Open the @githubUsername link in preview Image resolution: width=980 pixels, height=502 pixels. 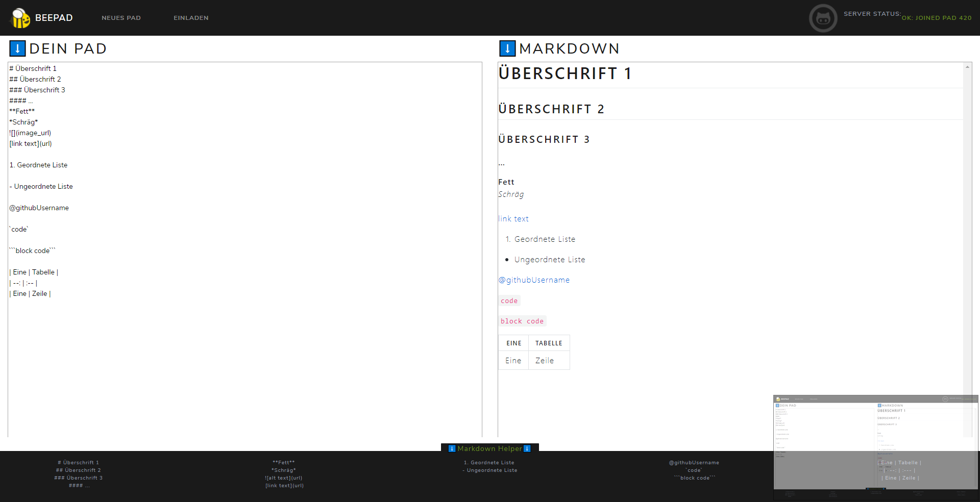point(534,280)
